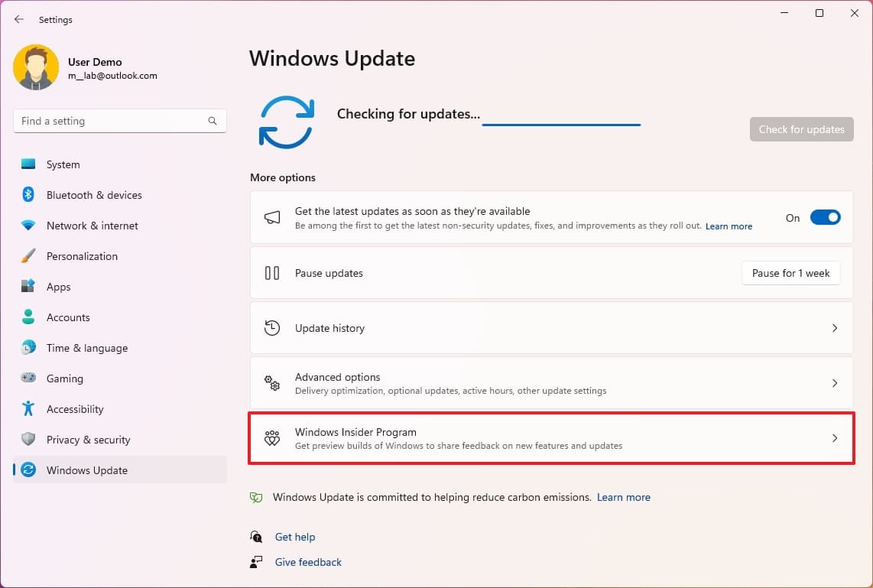This screenshot has height=588, width=873.
Task: Go back with the arrow at top left
Action: [x=18, y=19]
